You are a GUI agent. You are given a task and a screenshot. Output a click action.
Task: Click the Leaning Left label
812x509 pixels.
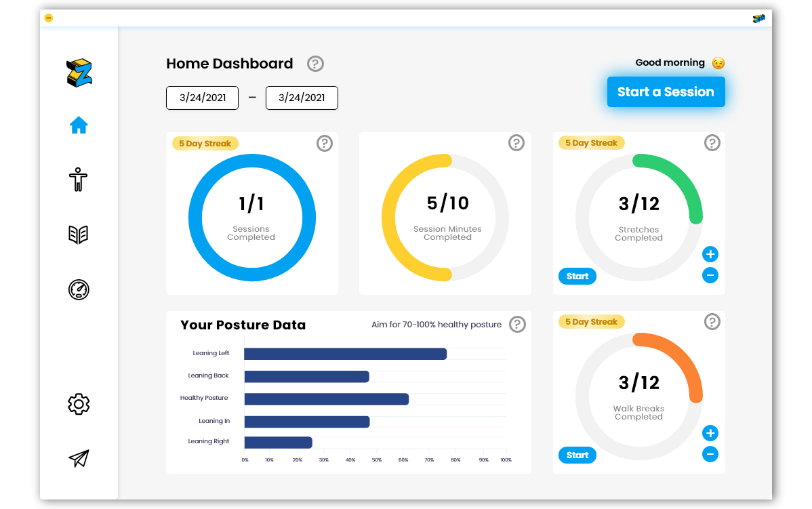[x=211, y=353]
